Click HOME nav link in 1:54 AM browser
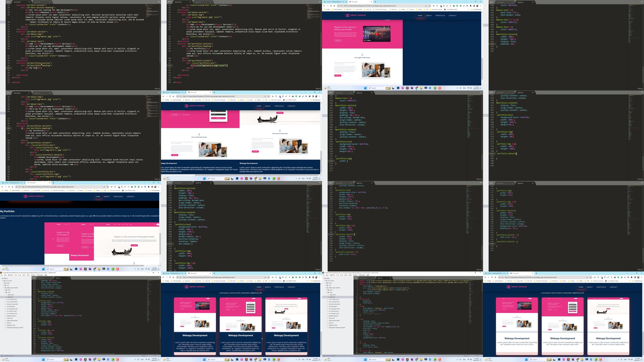Screen dimensions: 644x362 (x=581, y=287)
